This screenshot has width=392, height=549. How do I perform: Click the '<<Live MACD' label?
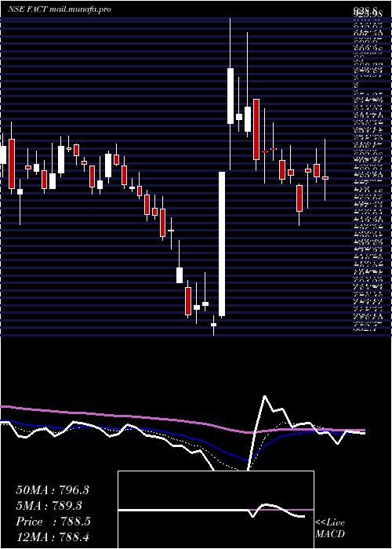pyautogui.click(x=330, y=529)
